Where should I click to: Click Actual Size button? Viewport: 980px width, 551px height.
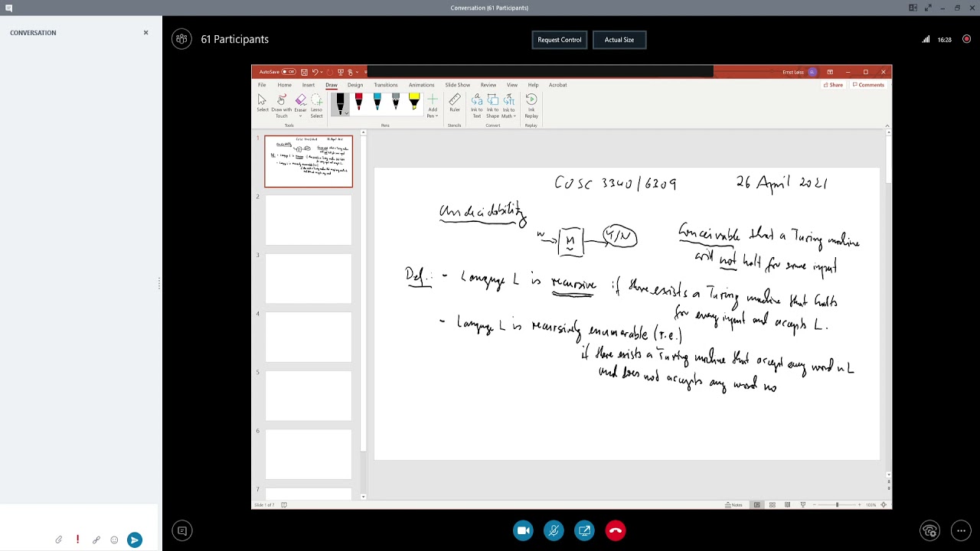pyautogui.click(x=619, y=40)
